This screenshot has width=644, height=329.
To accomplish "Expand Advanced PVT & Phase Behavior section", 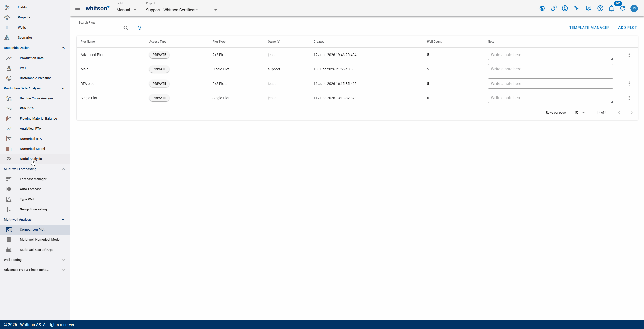I will coord(63,270).
